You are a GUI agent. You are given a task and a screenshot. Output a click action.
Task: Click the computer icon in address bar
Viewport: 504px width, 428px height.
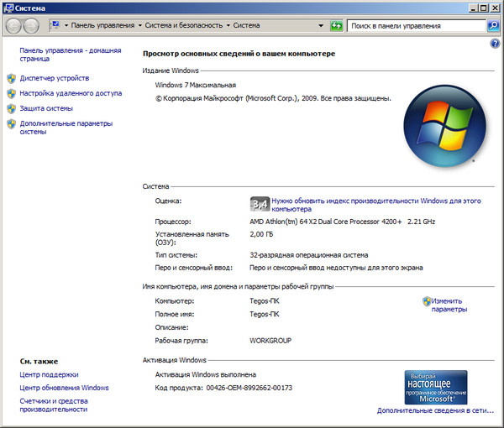coord(55,25)
